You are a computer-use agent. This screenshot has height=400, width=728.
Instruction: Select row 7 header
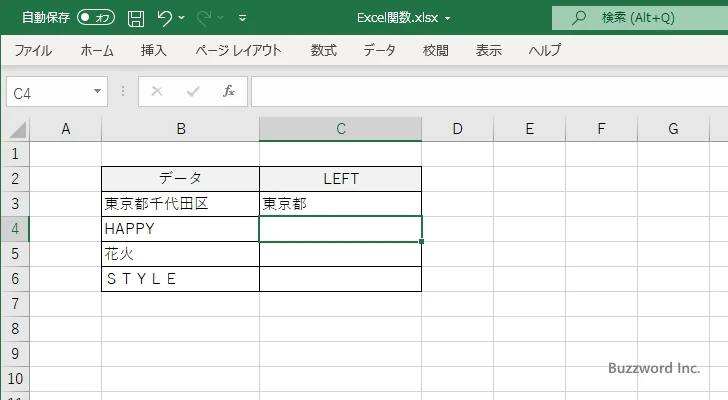pos(15,304)
